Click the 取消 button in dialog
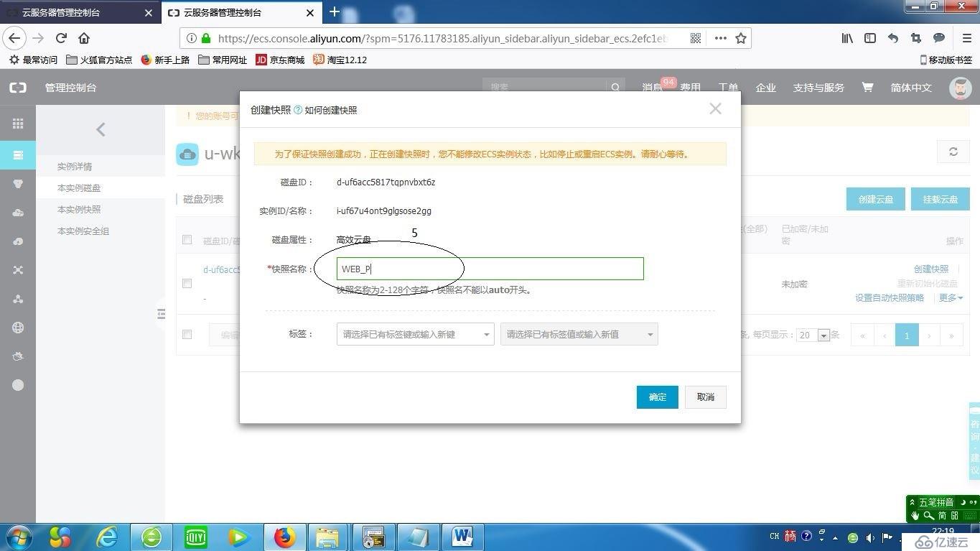The height and width of the screenshot is (551, 980). point(706,397)
